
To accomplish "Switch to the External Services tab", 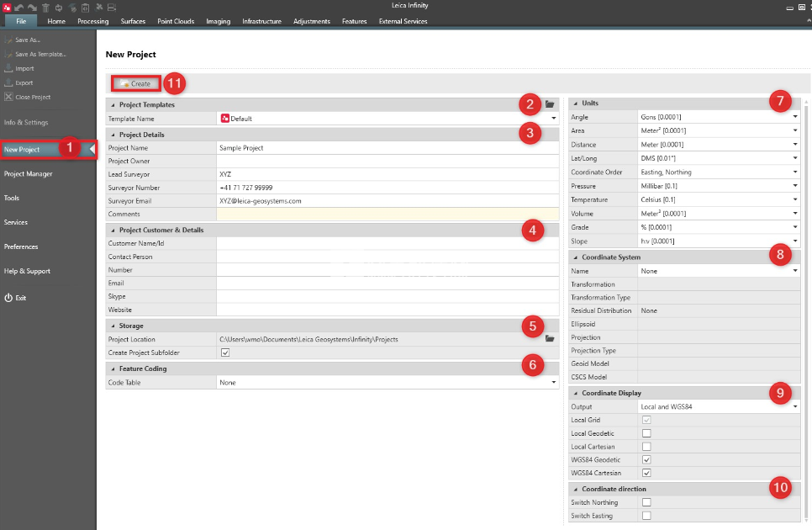I will coord(403,21).
